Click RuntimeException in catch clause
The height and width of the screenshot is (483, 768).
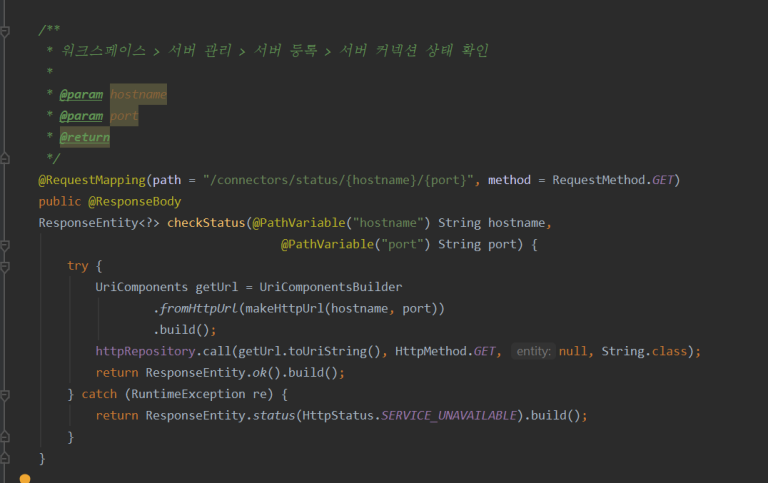pos(188,394)
